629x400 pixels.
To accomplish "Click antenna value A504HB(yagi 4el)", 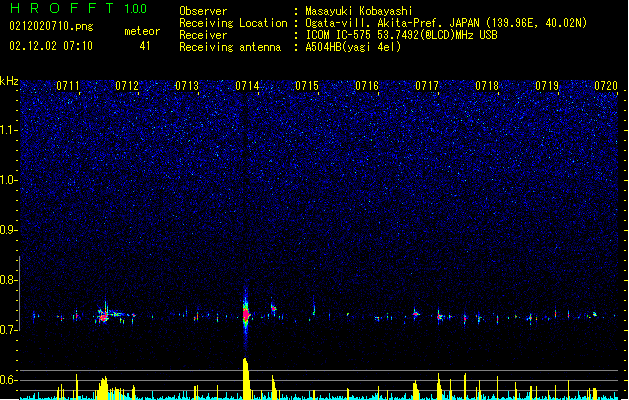I will pos(353,47).
